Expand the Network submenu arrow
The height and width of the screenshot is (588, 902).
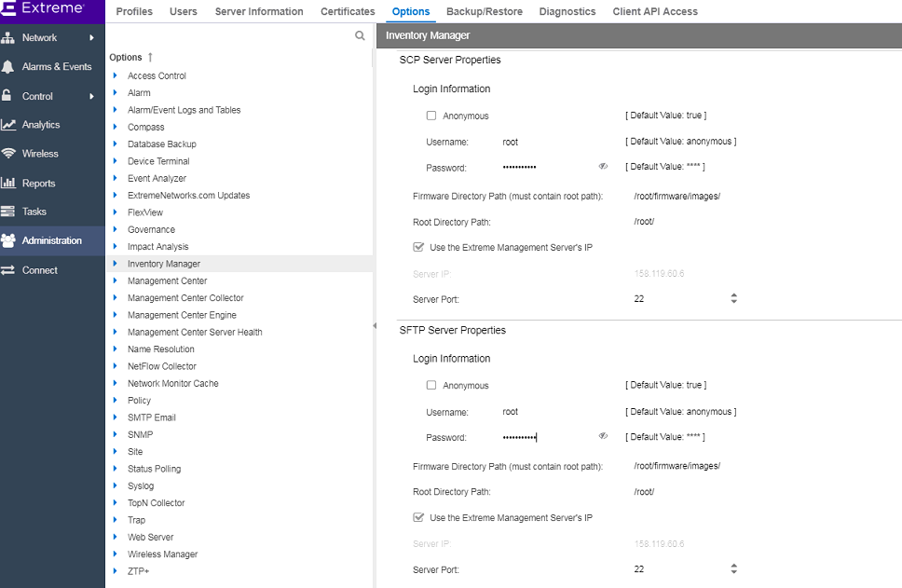91,38
